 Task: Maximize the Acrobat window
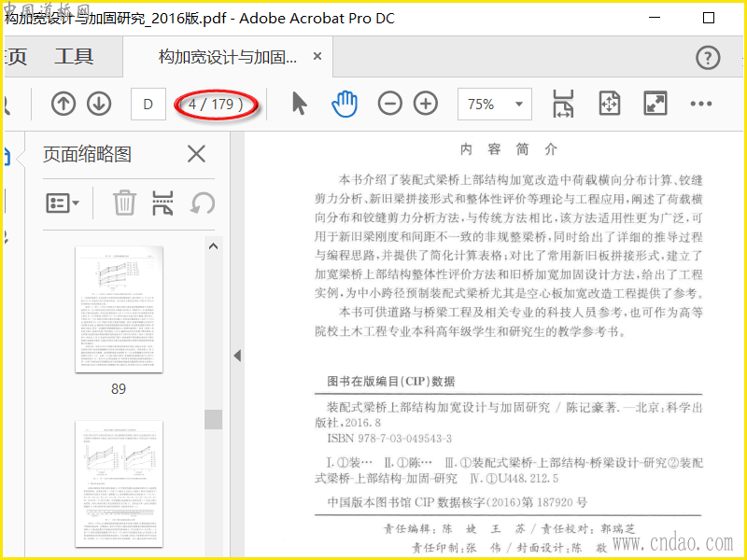point(709,18)
